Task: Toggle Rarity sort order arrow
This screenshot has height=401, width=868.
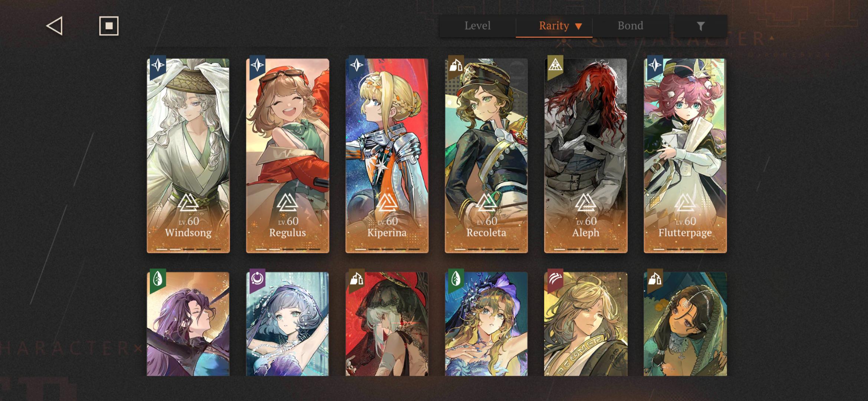Action: (x=578, y=26)
